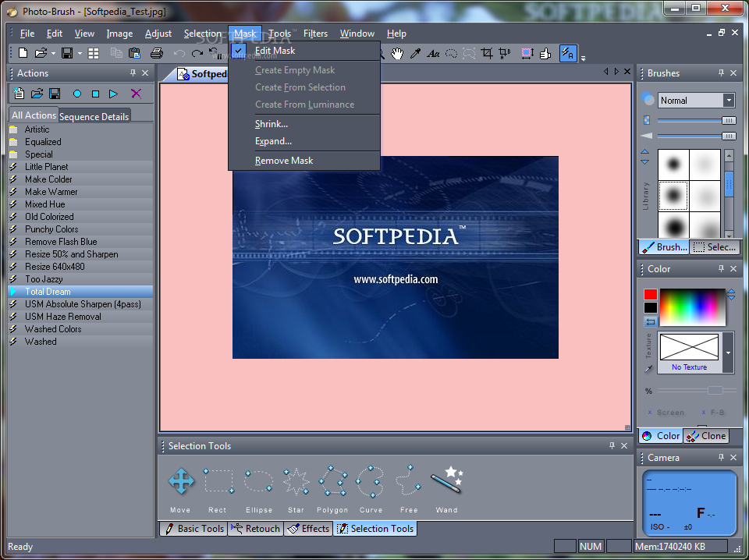Viewport: 749px width, 560px height.
Task: Open the main toolbar overflow options arrow
Action: [x=583, y=58]
